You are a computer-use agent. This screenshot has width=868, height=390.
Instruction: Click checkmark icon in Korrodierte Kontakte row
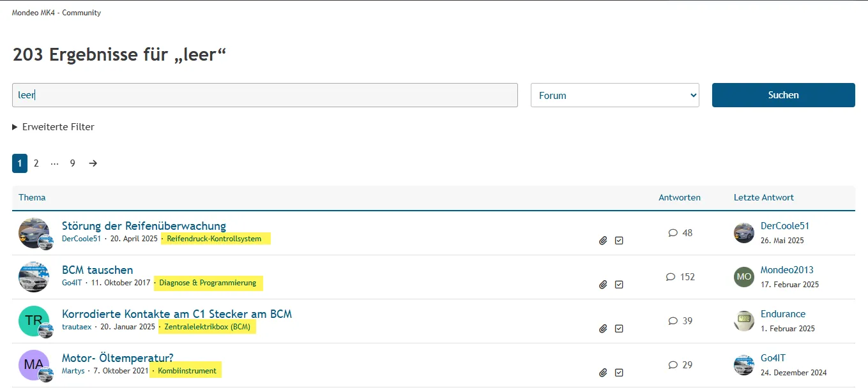619,329
